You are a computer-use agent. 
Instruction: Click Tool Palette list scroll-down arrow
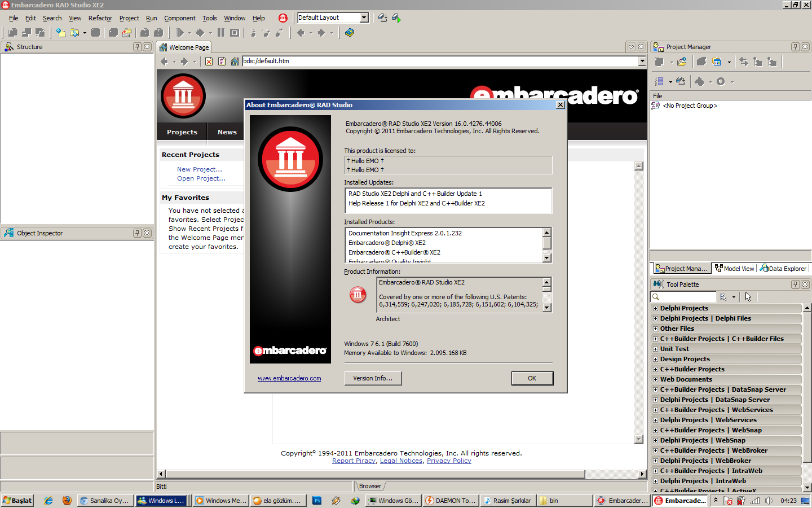[x=807, y=488]
